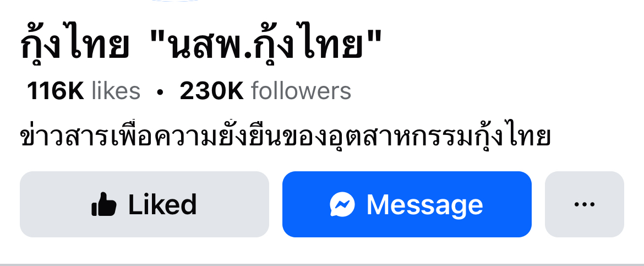Image resolution: width=644 pixels, height=266 pixels.
Task: Click the page title กุ้งไทย "นสพ.กุ้งไทย"
Action: coord(201,45)
